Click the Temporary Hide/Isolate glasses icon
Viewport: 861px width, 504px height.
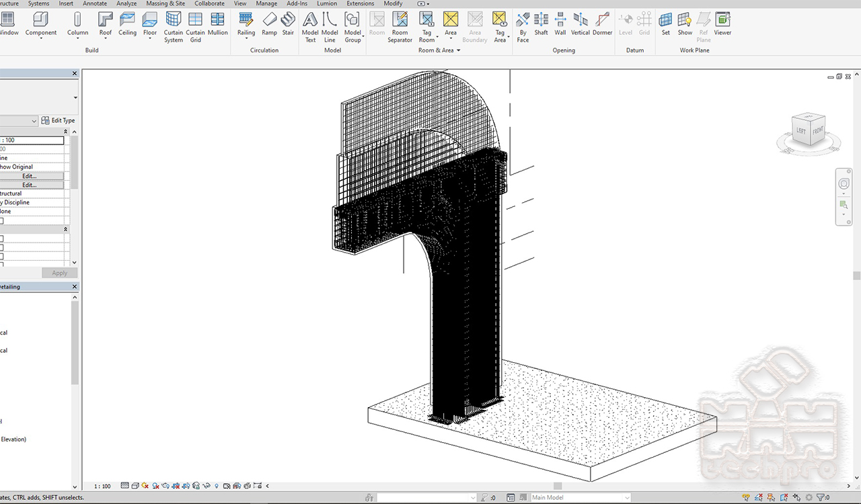tap(206, 485)
